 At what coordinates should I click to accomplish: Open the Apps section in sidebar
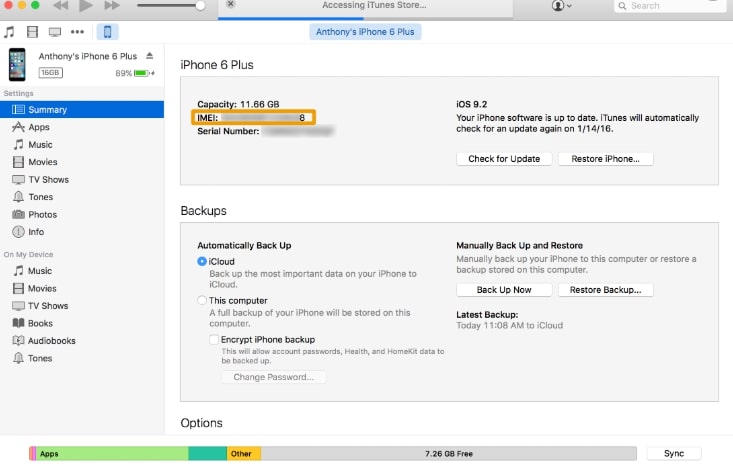[x=38, y=127]
